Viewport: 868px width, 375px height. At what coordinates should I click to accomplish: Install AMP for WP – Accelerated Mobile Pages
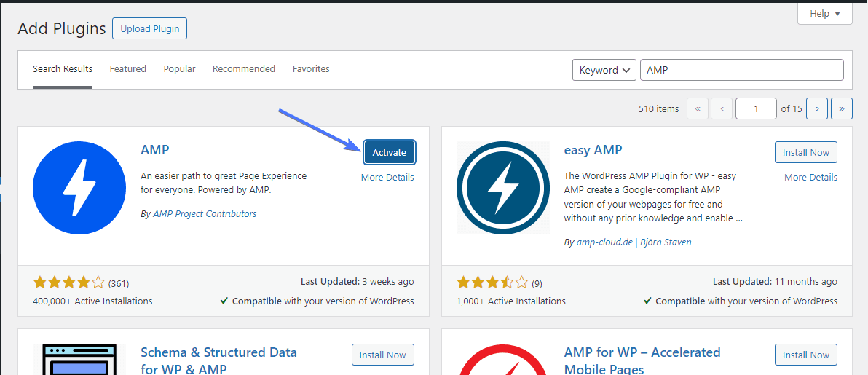[x=806, y=355]
